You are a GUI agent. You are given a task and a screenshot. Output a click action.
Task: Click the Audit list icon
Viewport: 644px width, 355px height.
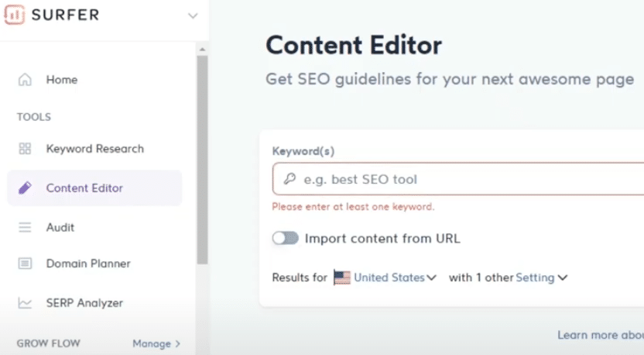coord(25,227)
